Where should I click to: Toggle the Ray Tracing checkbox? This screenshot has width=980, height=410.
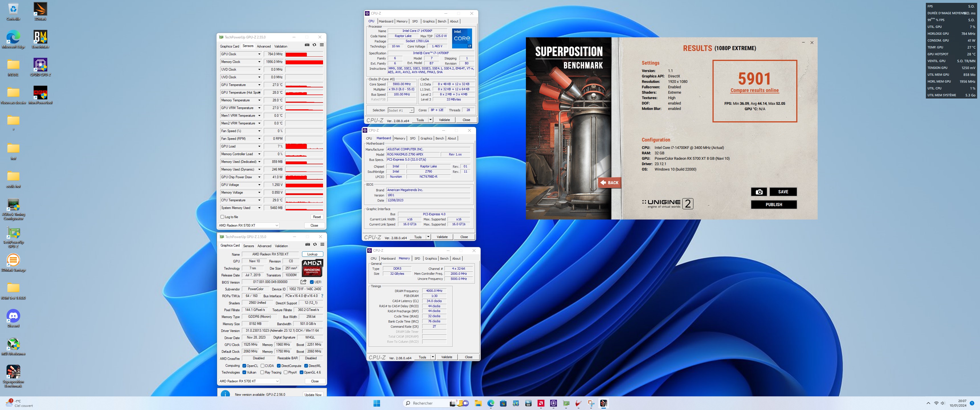(x=262, y=372)
